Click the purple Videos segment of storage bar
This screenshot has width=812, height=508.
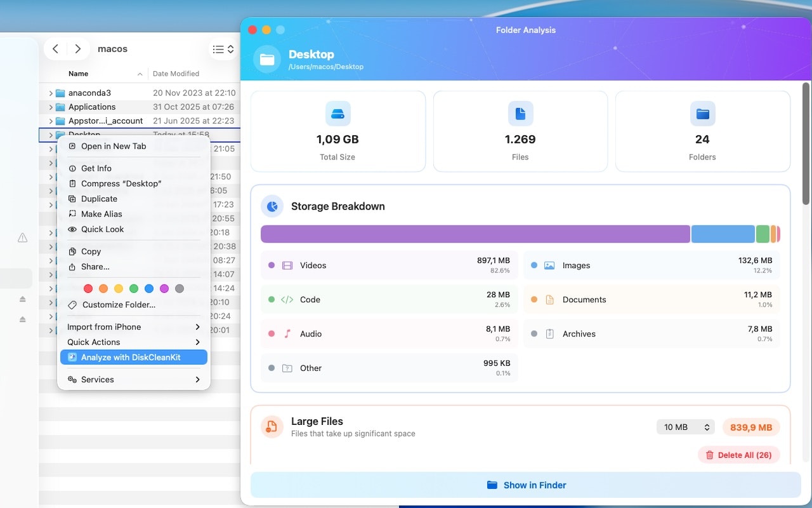coord(475,234)
